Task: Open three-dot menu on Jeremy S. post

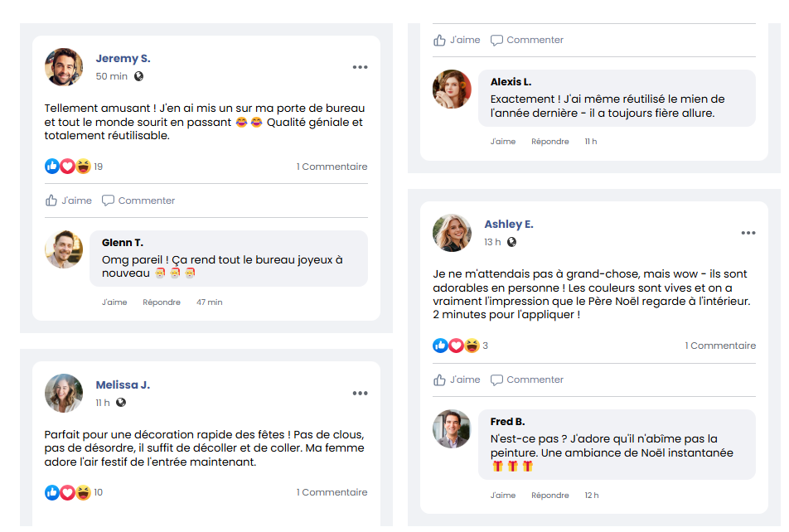Action: click(x=360, y=67)
